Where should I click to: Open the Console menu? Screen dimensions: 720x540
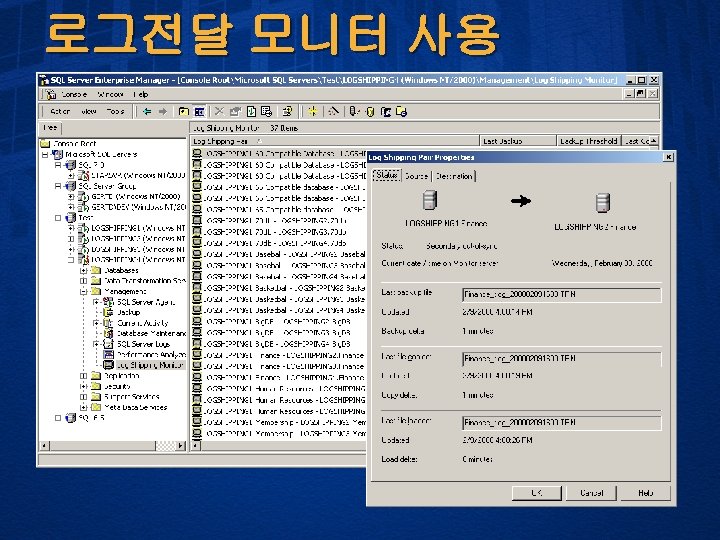click(74, 94)
